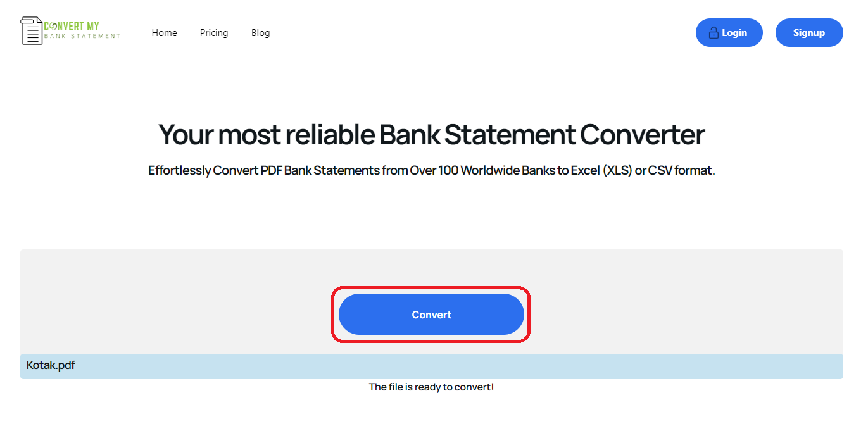This screenshot has width=868, height=431.
Task: Open the Home navigation link
Action: 165,33
